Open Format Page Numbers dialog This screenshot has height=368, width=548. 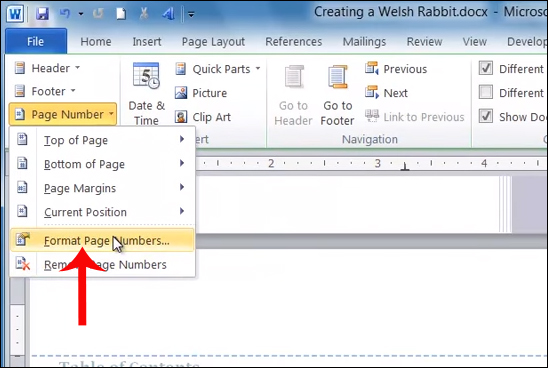(x=102, y=240)
